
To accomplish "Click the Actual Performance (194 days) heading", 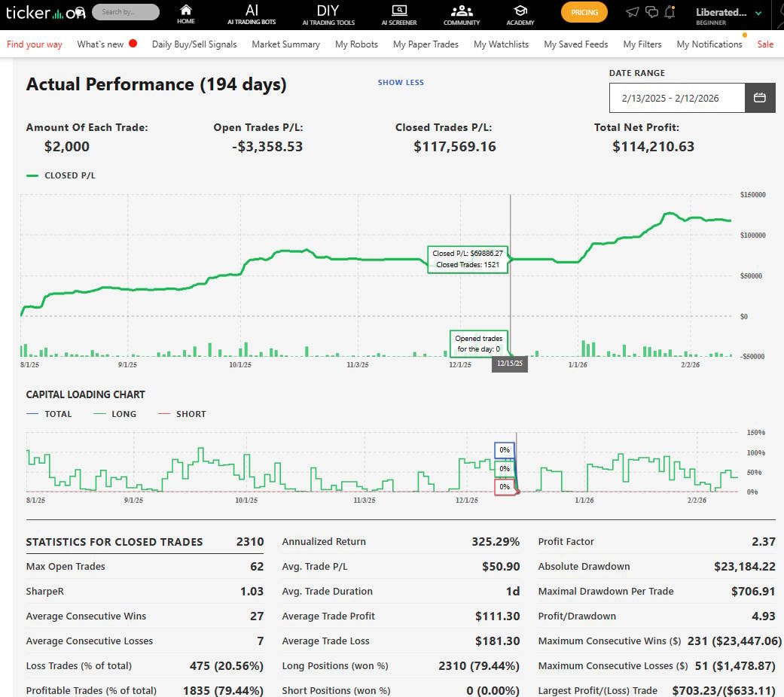I will point(156,84).
